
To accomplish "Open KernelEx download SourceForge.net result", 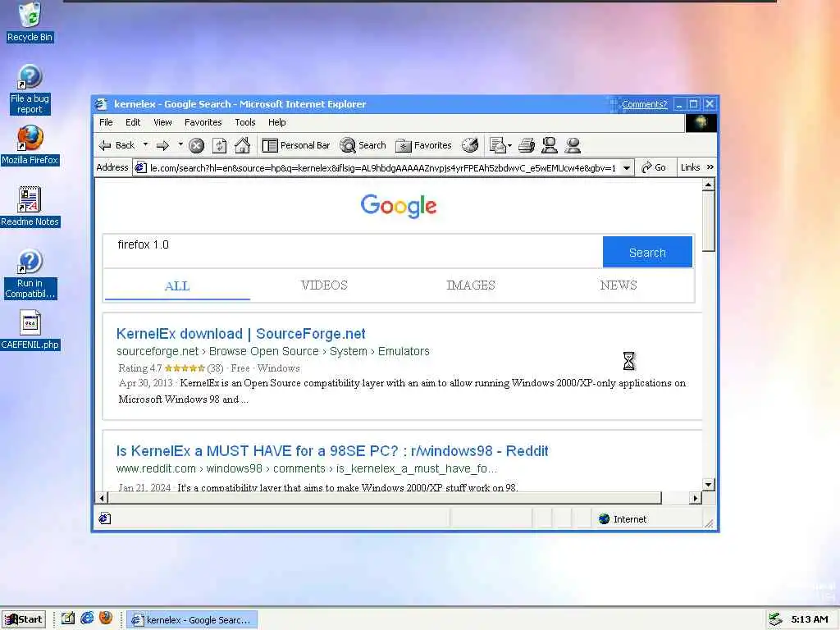I will point(240,334).
